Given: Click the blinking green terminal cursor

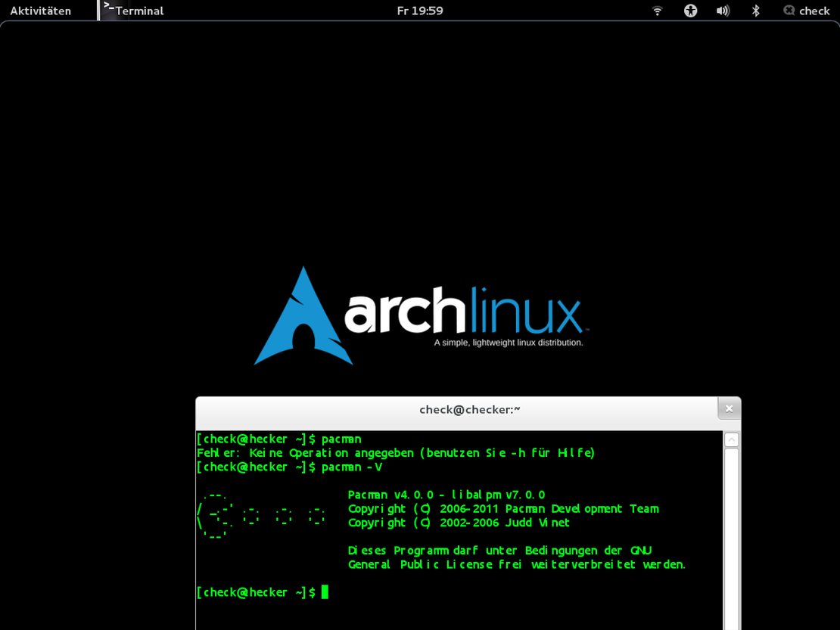Looking at the screenshot, I should (x=326, y=591).
